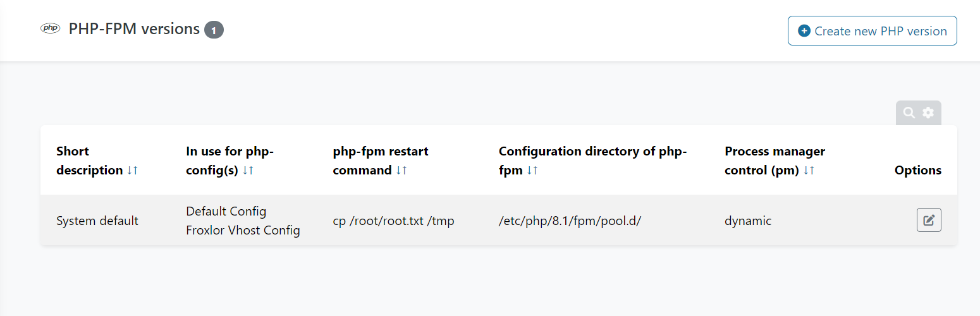Select the System default row text
Screen dimensions: 980x316
97,221
